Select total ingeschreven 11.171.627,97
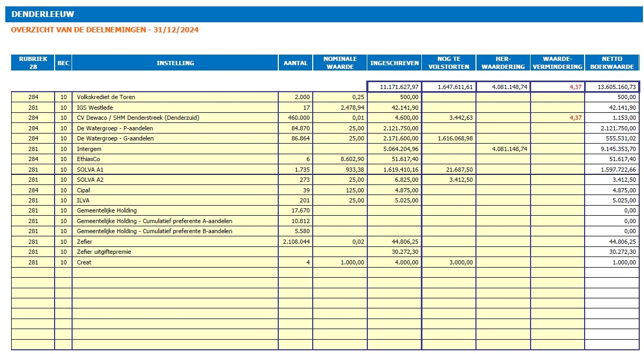This screenshot has width=644, height=354. point(394,87)
